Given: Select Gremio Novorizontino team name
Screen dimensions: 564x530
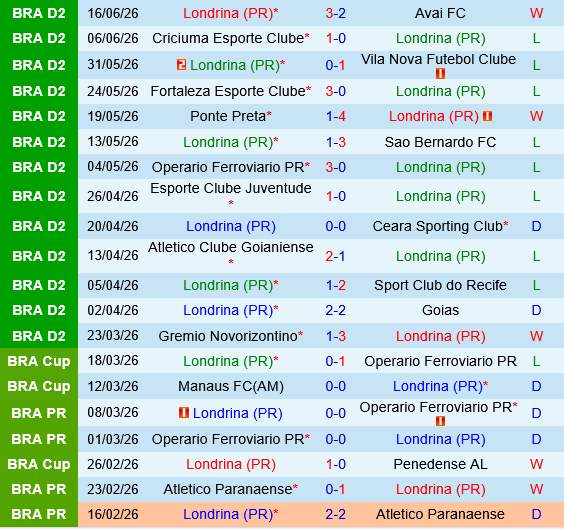Looking at the screenshot, I should coord(228,336).
